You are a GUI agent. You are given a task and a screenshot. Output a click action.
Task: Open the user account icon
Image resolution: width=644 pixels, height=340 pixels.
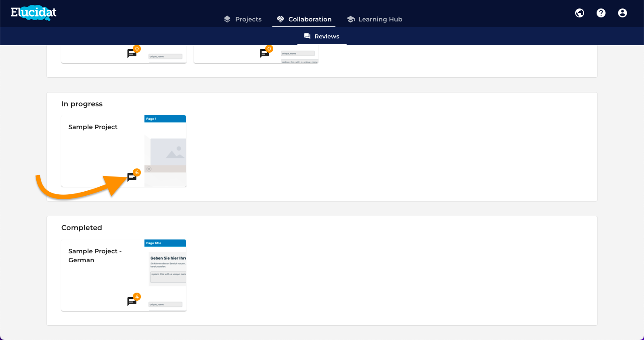point(623,13)
